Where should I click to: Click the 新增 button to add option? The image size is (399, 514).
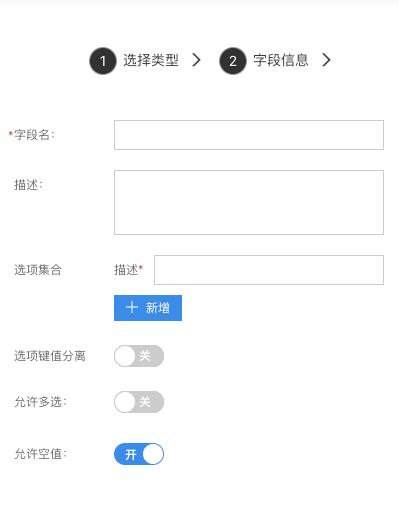pyautogui.click(x=148, y=308)
